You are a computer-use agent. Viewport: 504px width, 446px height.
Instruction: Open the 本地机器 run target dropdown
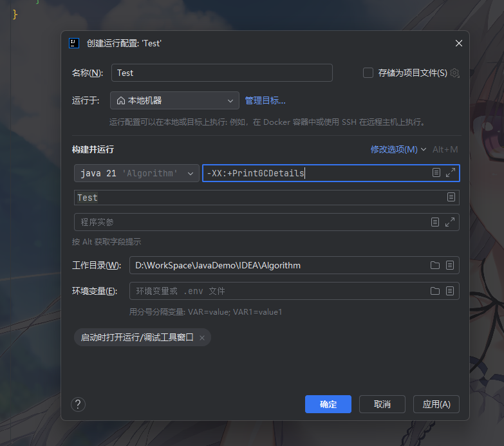point(174,100)
